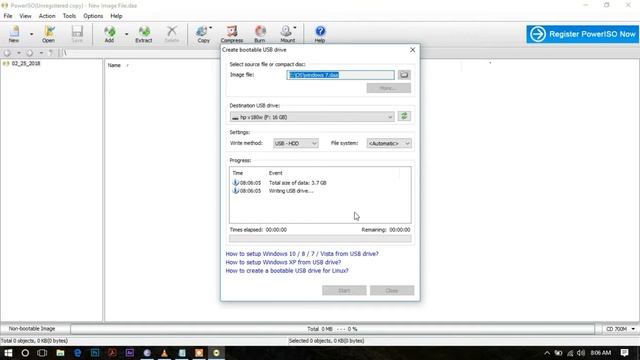This screenshot has width=640, height=360.
Task: Click the Mount toolbar icon
Action: tap(288, 34)
